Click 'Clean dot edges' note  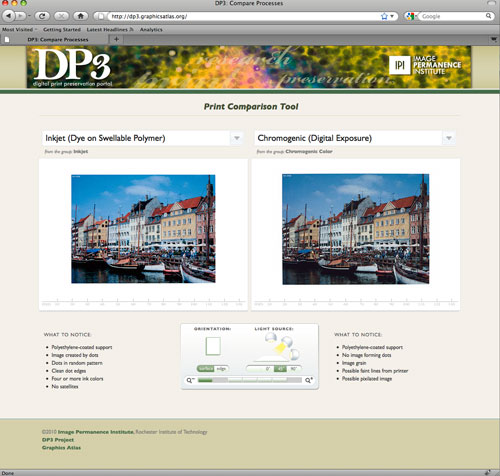(x=69, y=371)
